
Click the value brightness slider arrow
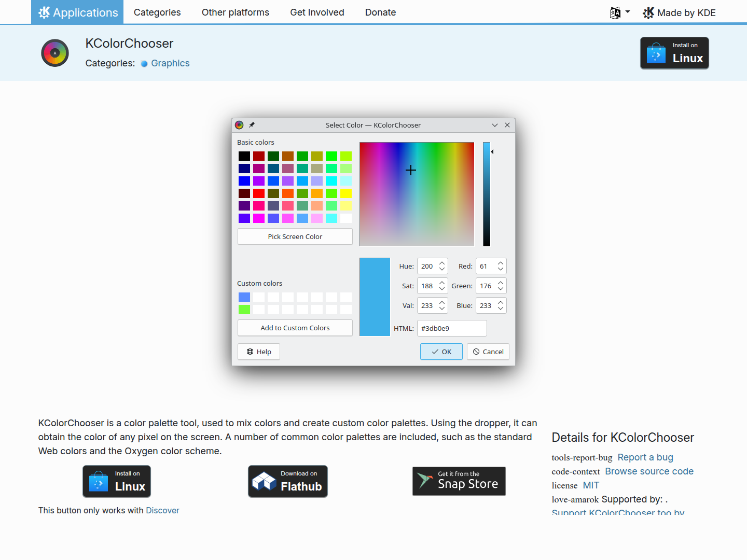coord(492,151)
